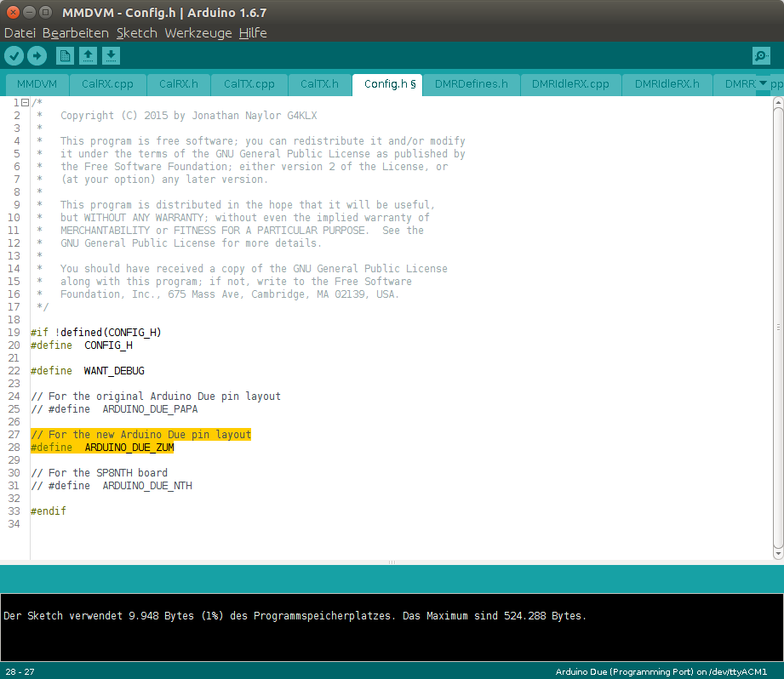Open a sketch with the Open icon
The width and height of the screenshot is (784, 679).
point(88,55)
